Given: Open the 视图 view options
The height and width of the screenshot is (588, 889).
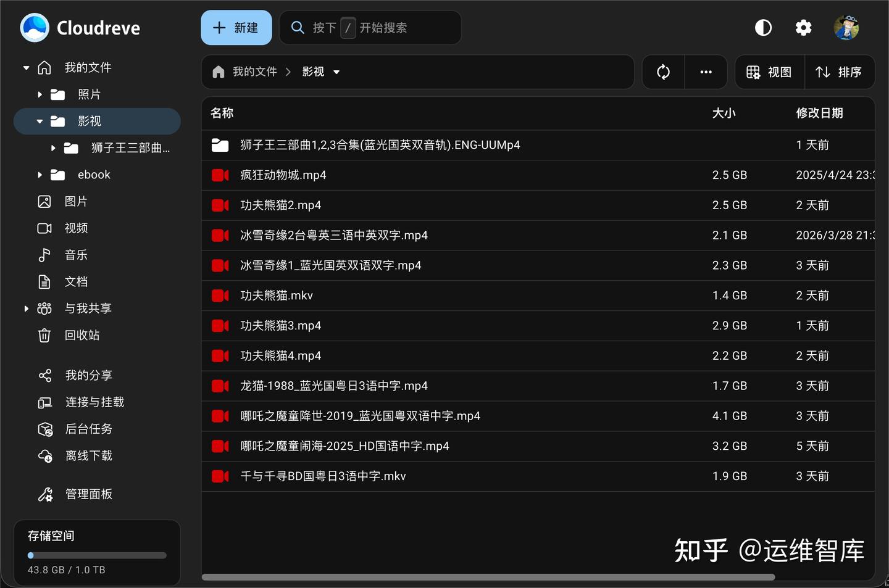Looking at the screenshot, I should click(x=770, y=72).
